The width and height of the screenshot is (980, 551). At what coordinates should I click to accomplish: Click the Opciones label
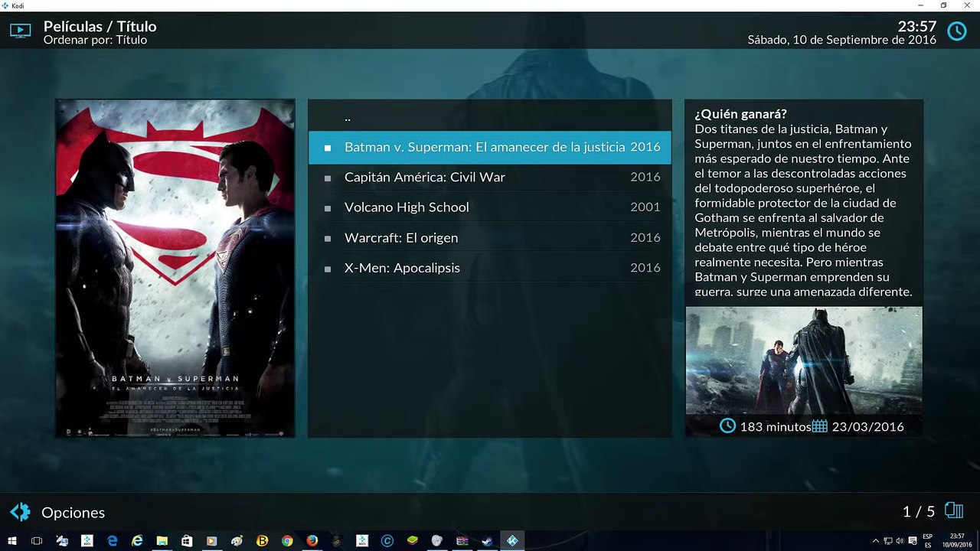(73, 513)
